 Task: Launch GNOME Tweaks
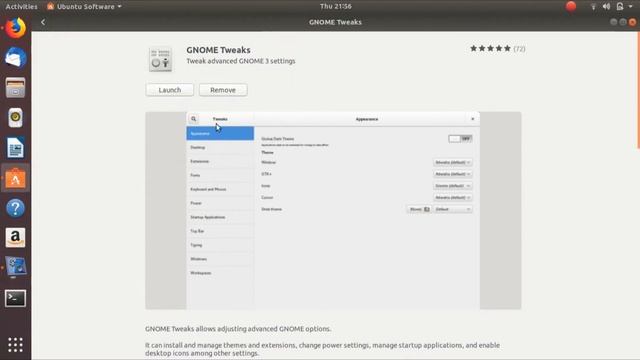pos(170,90)
